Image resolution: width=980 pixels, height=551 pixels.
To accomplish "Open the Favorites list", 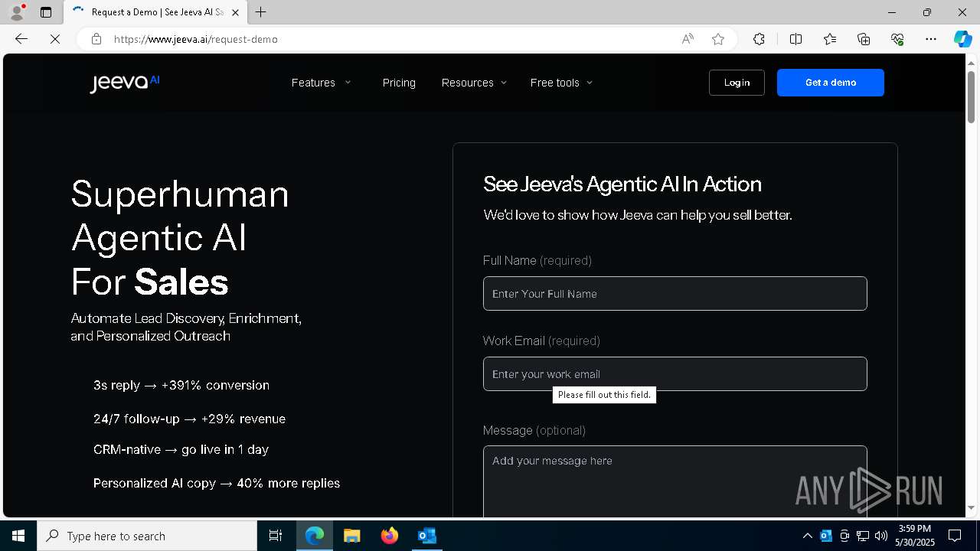I will 830,39.
